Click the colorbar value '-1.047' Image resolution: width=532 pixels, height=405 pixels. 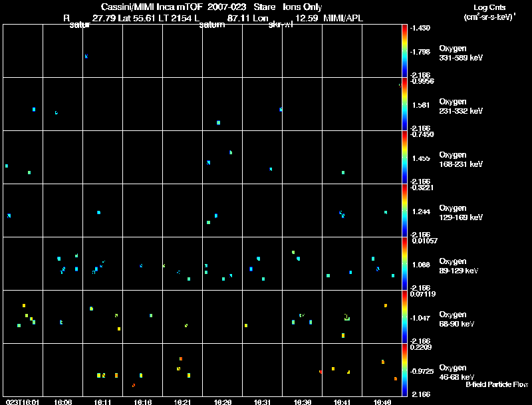coord(420,318)
